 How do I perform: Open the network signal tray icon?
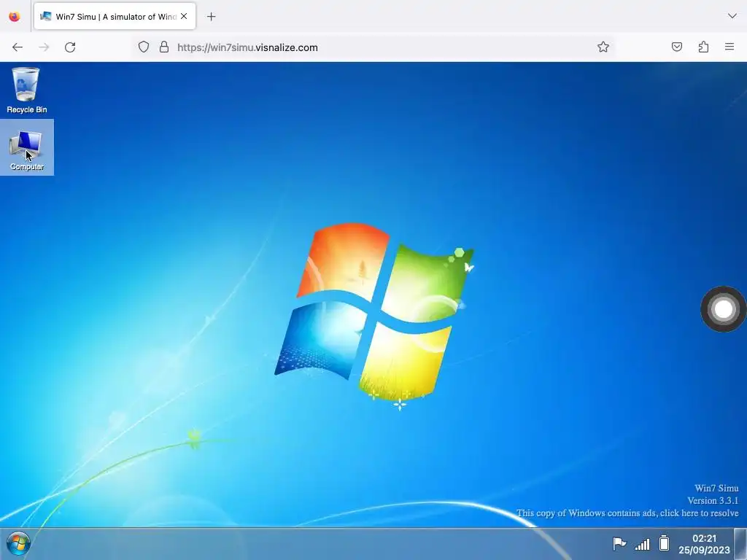[642, 544]
